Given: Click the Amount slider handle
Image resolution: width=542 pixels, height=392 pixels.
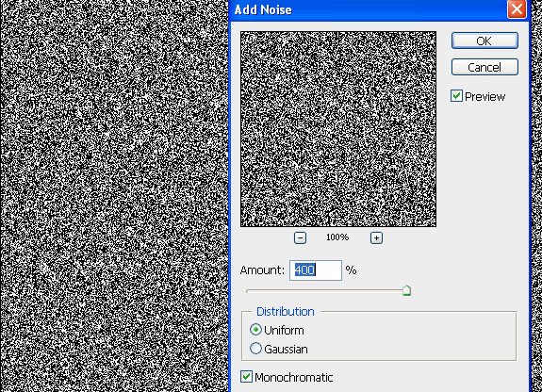Looking at the screenshot, I should click(x=406, y=291).
